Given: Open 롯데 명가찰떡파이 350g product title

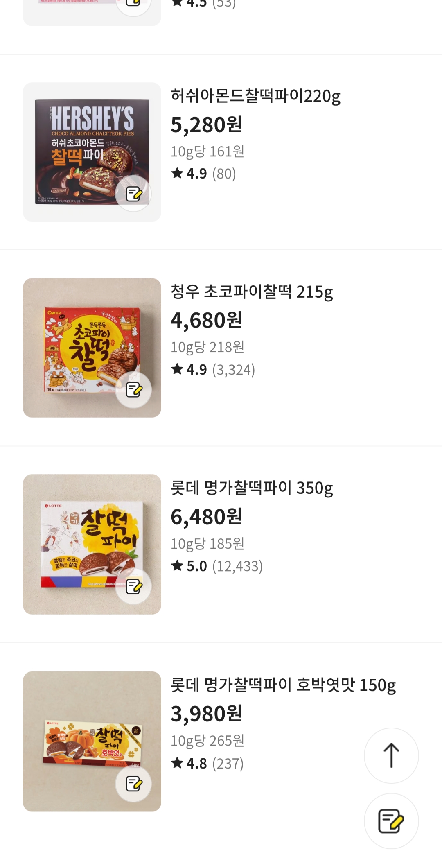Looking at the screenshot, I should coord(252,488).
